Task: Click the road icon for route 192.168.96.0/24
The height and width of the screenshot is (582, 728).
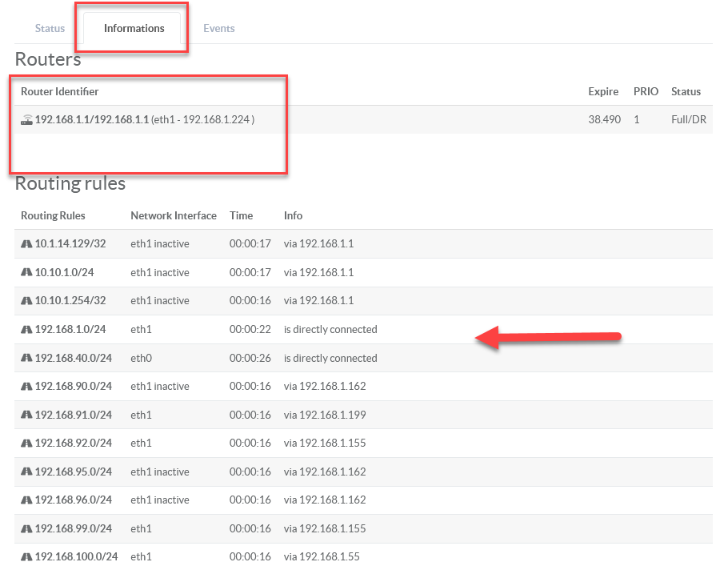Action: [x=26, y=500]
